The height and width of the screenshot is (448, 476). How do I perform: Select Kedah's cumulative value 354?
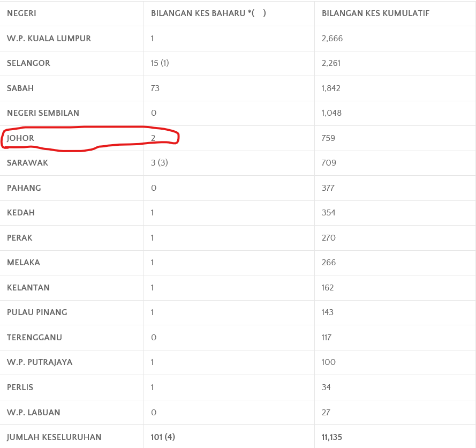click(328, 213)
